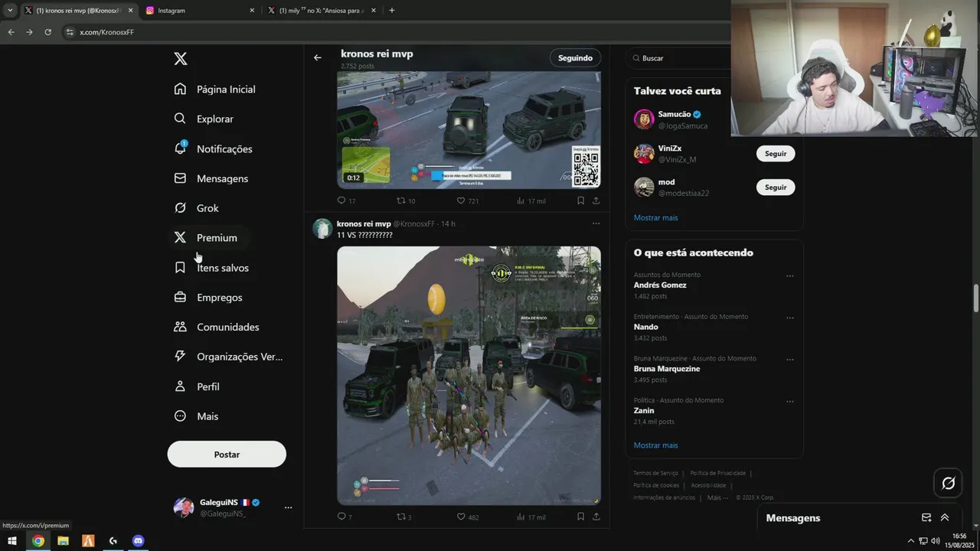This screenshot has width=980, height=551.
Task: Repost the video post with 10 reposts
Action: [x=400, y=201]
